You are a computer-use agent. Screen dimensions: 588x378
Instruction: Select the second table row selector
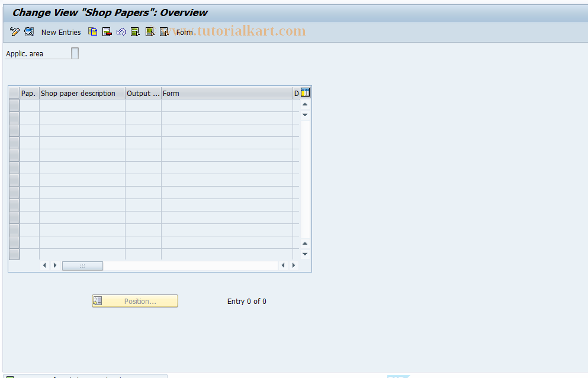14,118
